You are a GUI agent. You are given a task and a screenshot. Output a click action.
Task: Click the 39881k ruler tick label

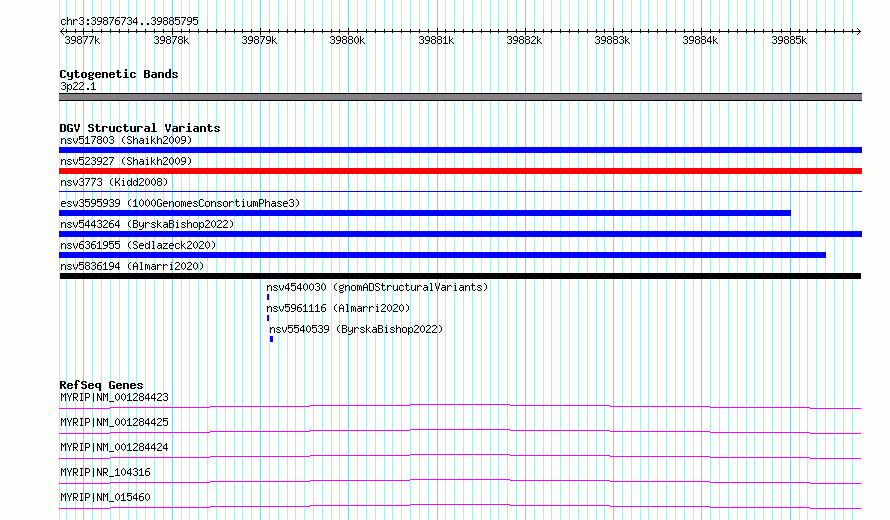click(x=436, y=40)
